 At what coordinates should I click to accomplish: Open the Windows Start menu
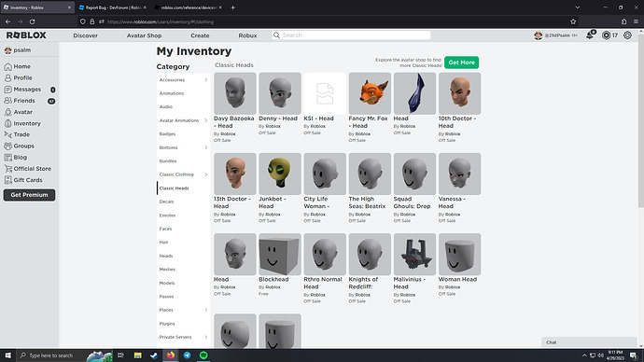7,355
